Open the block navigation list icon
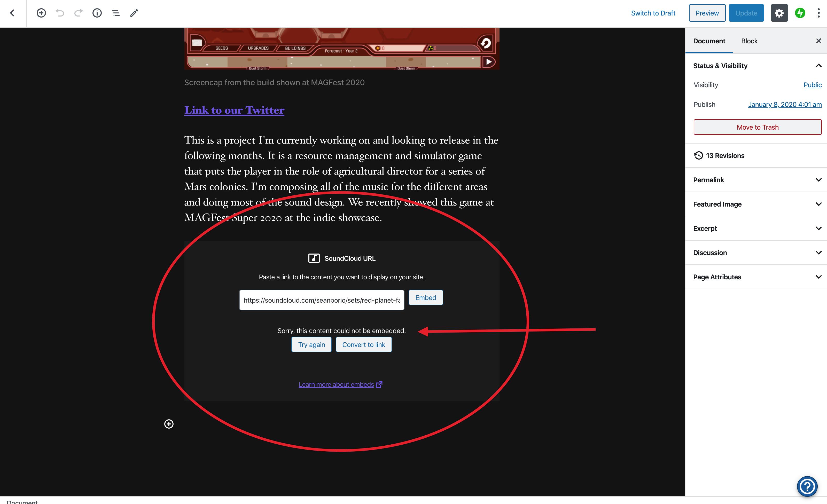The image size is (827, 504). coord(115,13)
